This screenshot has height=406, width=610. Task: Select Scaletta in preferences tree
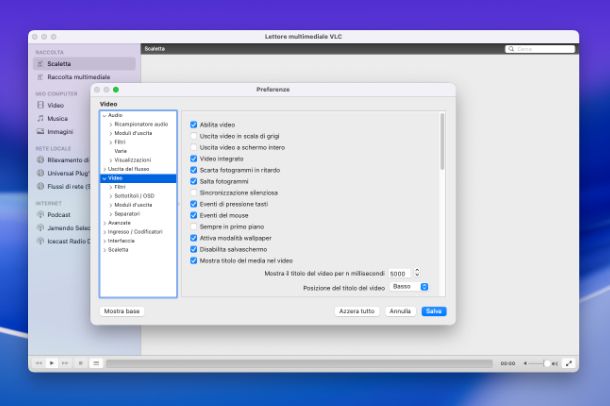[118, 250]
